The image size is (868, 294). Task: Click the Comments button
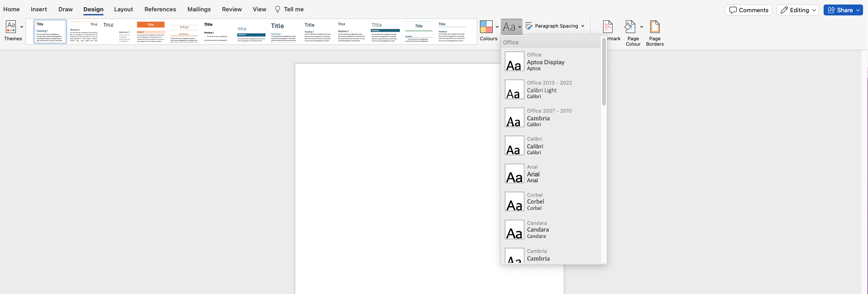(x=748, y=10)
